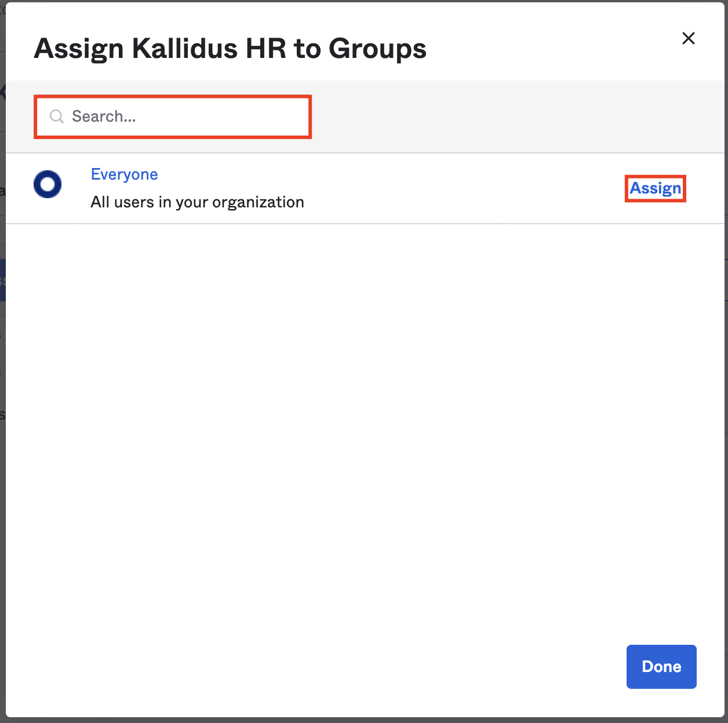The width and height of the screenshot is (728, 723).
Task: Focus the Search groups input field
Action: tap(174, 116)
